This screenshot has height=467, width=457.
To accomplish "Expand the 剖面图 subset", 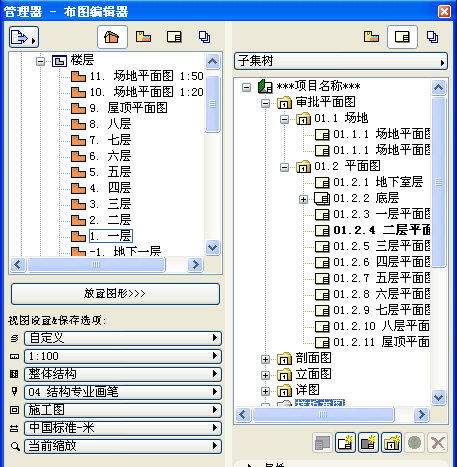I will (x=265, y=359).
